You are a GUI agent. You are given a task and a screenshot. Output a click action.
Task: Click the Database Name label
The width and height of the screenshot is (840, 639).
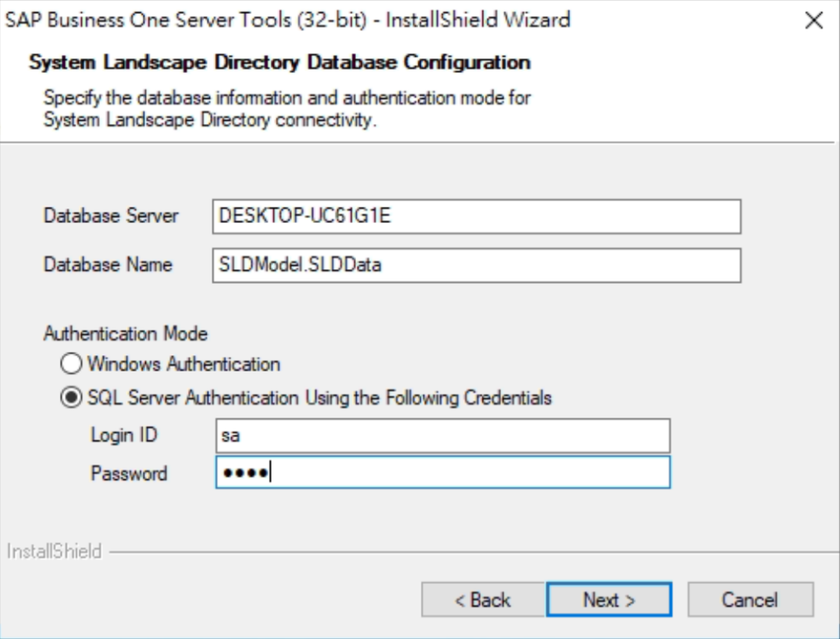click(x=107, y=265)
